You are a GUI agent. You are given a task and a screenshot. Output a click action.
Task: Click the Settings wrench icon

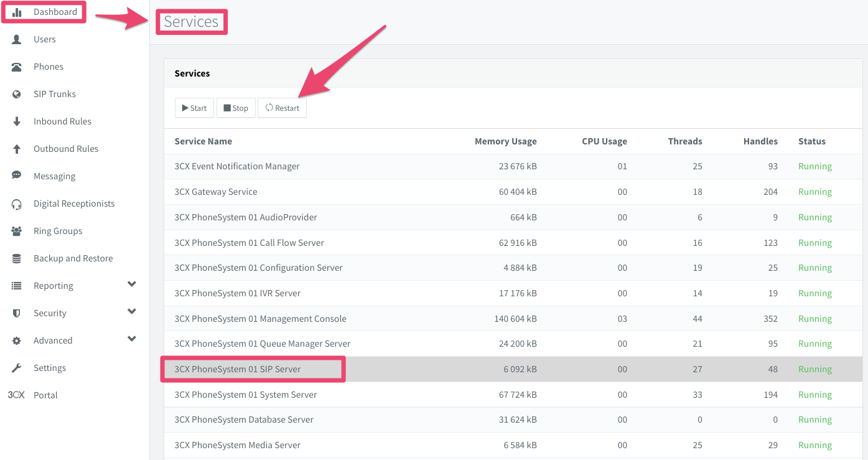tap(17, 368)
